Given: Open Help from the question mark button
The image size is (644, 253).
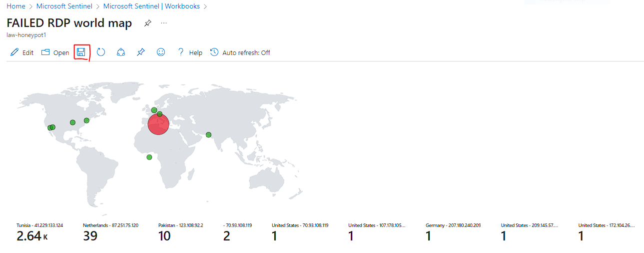Looking at the screenshot, I should pyautogui.click(x=190, y=52).
